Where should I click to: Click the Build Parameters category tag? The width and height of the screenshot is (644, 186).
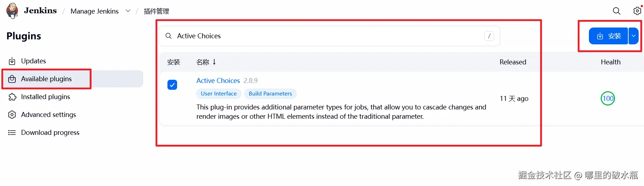click(270, 94)
